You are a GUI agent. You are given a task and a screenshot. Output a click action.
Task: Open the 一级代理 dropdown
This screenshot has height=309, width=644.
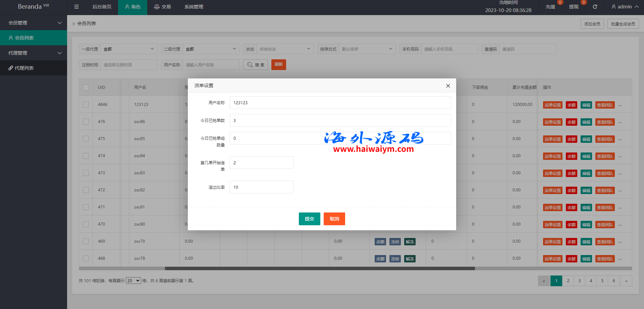129,49
